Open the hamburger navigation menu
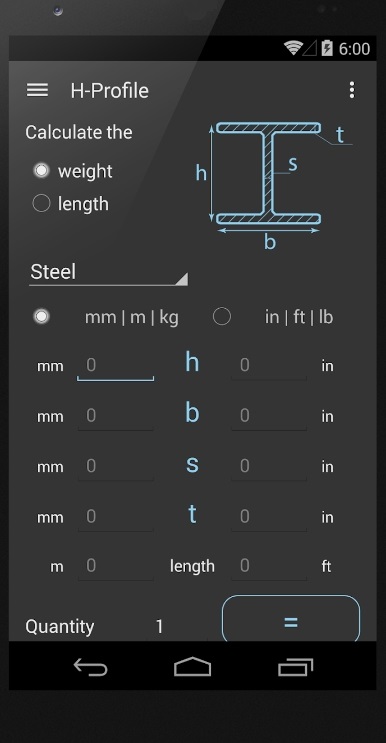 click(x=37, y=90)
